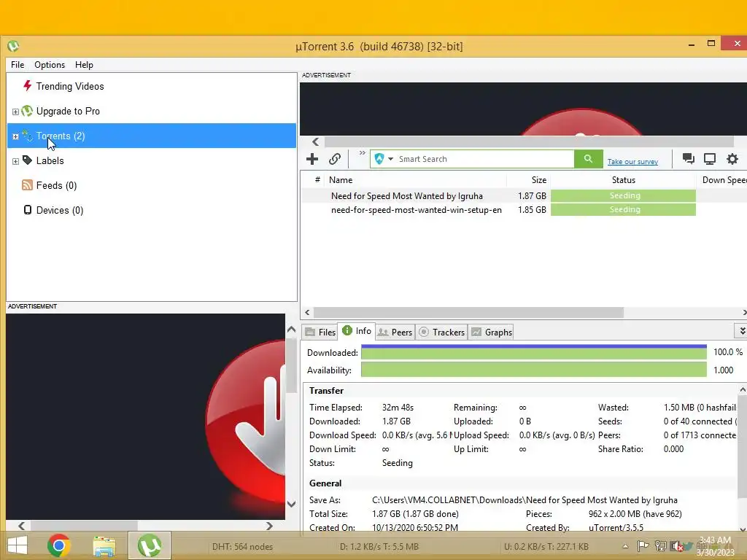Click the detail pane collapse double-chevron
The image size is (747, 560).
[742, 331]
